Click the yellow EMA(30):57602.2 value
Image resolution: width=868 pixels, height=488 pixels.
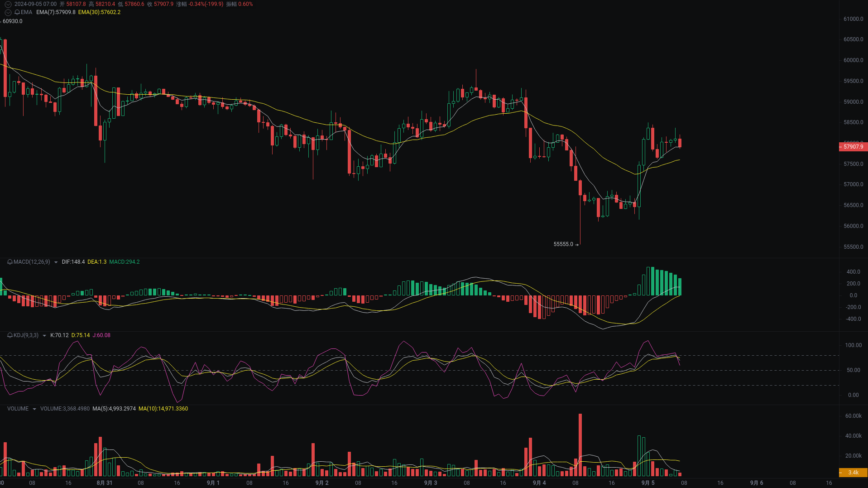tap(99, 12)
